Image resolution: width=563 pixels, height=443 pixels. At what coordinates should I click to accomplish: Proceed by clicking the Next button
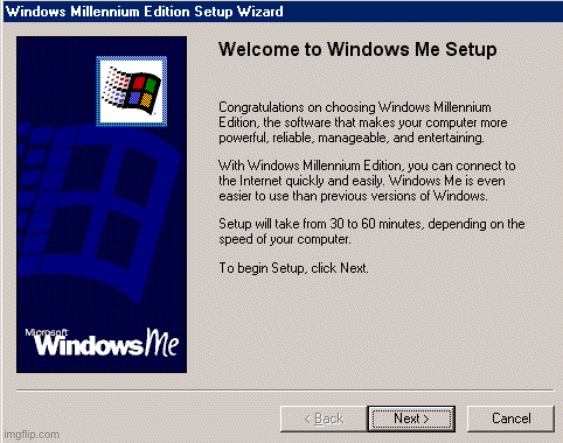tap(411, 419)
